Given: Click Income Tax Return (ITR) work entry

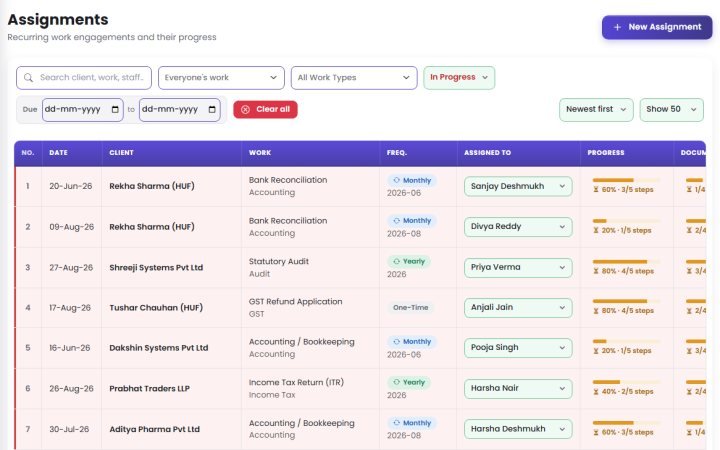Looking at the screenshot, I should [x=296, y=382].
